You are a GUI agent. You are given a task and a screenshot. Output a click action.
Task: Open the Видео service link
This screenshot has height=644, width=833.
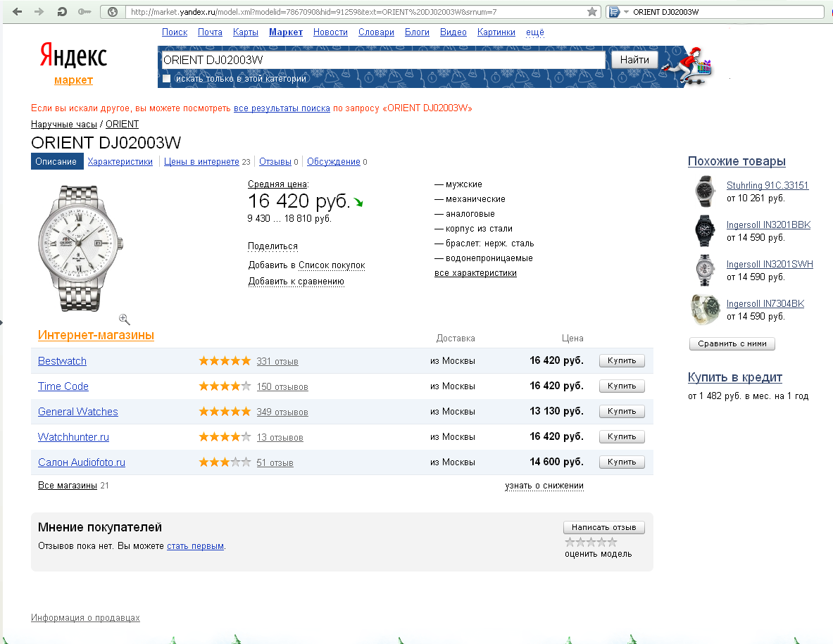pyautogui.click(x=453, y=32)
